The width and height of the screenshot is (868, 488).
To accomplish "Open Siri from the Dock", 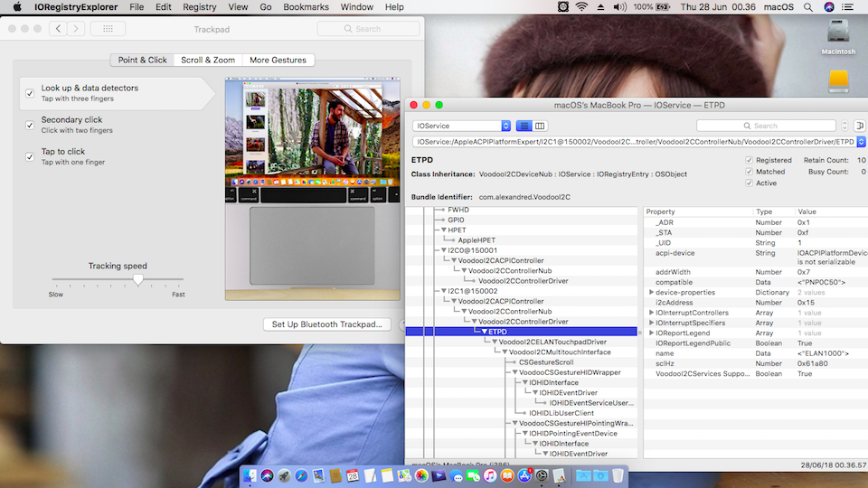I will tap(267, 475).
